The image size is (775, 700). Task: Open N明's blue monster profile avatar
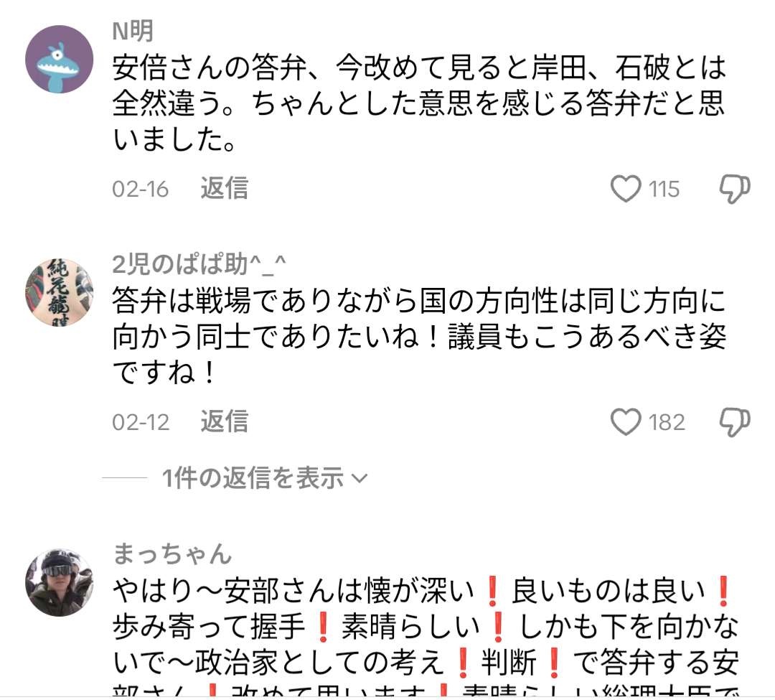[x=60, y=60]
